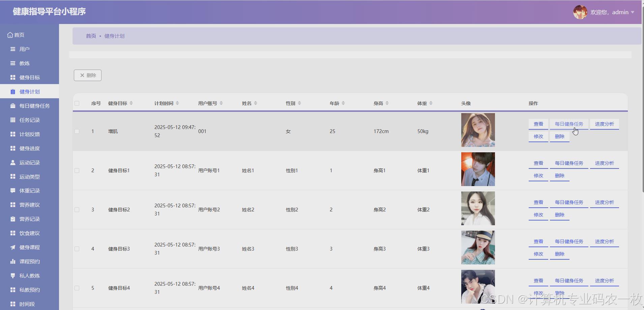The height and width of the screenshot is (310, 644).
Task: Click the 运动类型 grid icon
Action: tap(13, 177)
